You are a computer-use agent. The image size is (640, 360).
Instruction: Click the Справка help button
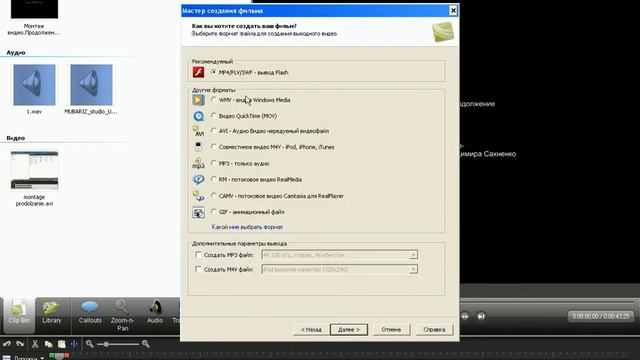434,329
